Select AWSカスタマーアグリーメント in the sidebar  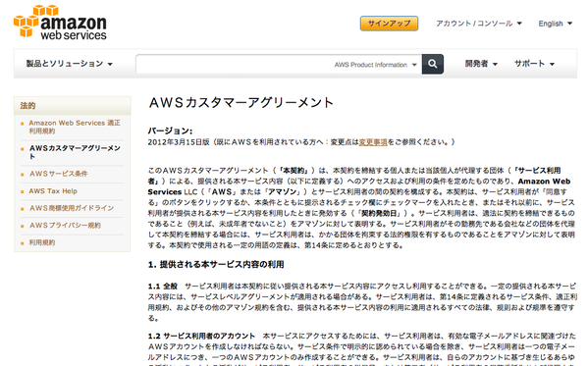75,152
